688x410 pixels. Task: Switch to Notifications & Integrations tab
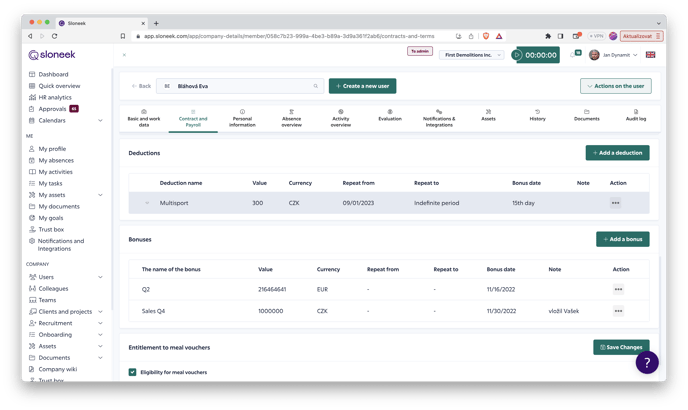439,119
